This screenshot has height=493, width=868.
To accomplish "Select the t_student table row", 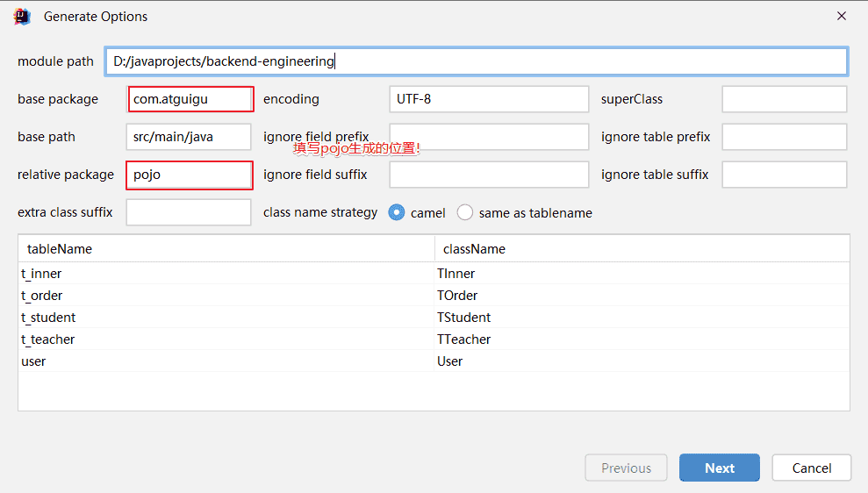I will click(x=49, y=318).
